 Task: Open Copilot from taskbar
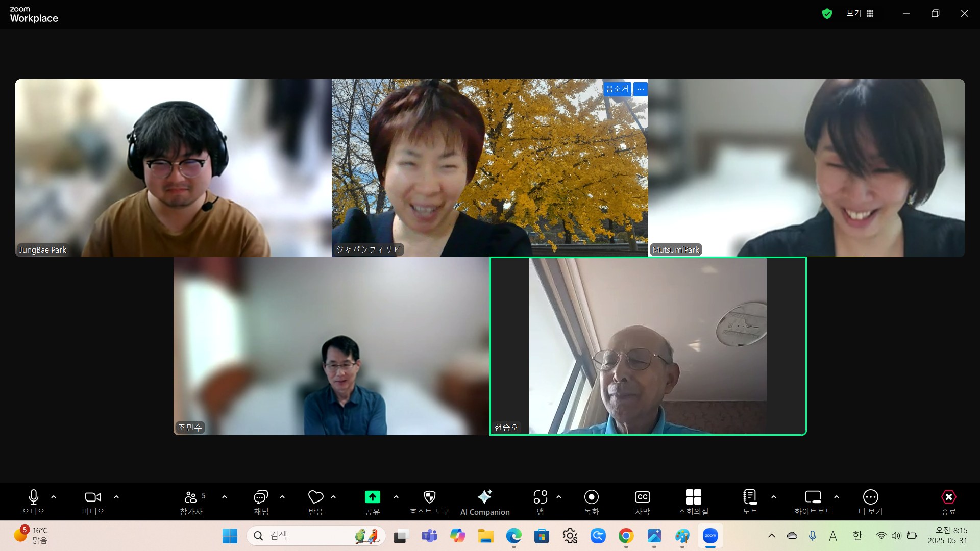point(457,536)
